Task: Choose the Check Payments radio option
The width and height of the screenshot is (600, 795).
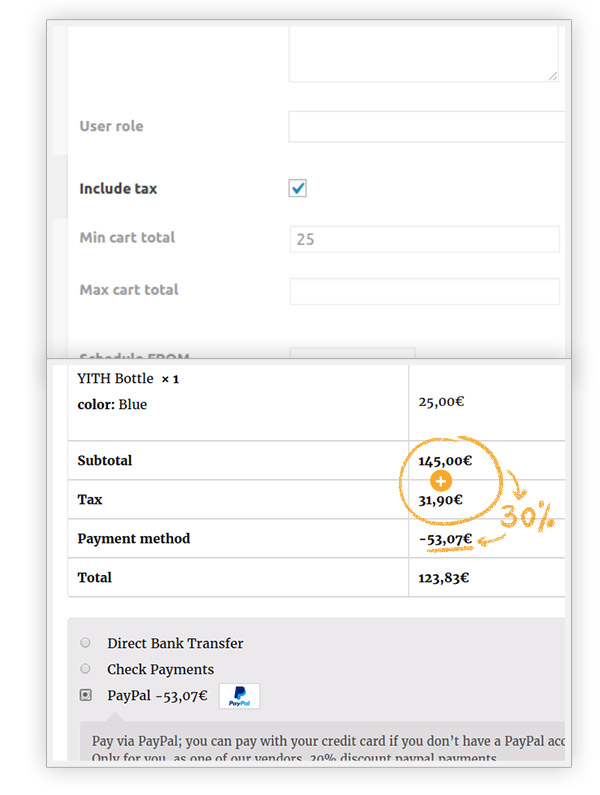Action: pyautogui.click(x=85, y=669)
